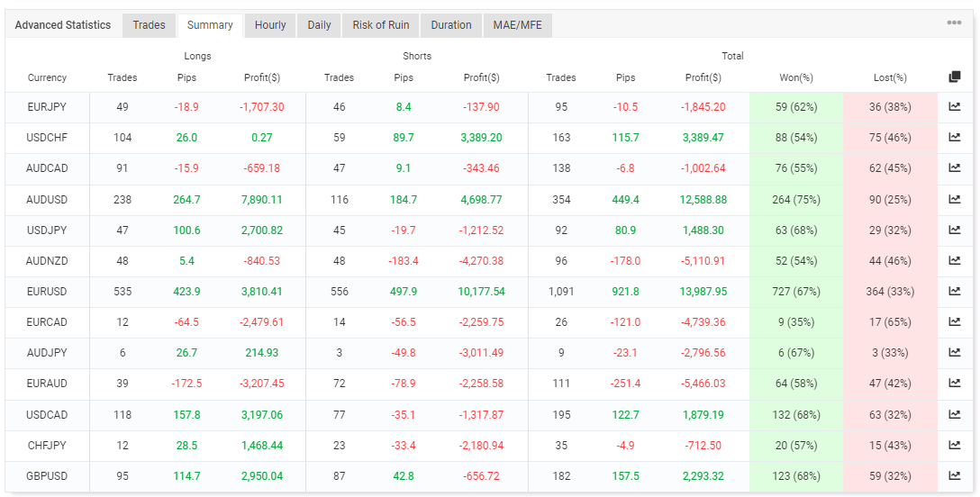The width and height of the screenshot is (980, 497).
Task: Click the 264 (75%) won cell
Action: point(796,200)
